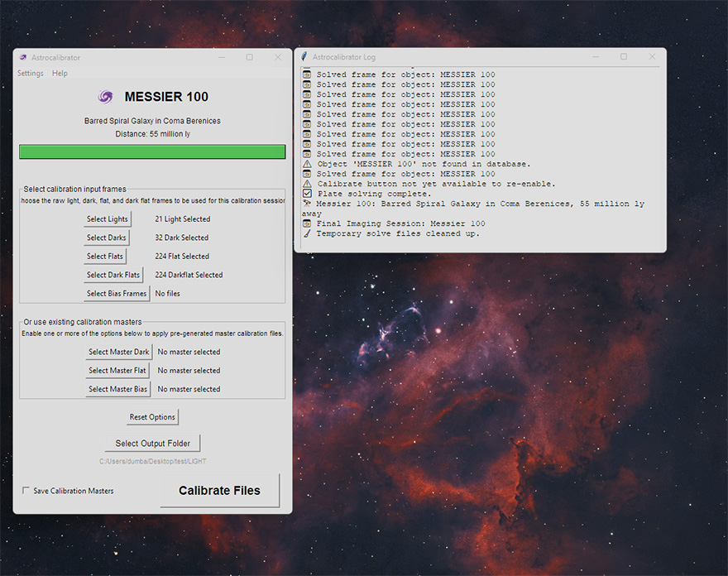Click the Reset Options button
The width and height of the screenshot is (728, 576).
(x=152, y=417)
